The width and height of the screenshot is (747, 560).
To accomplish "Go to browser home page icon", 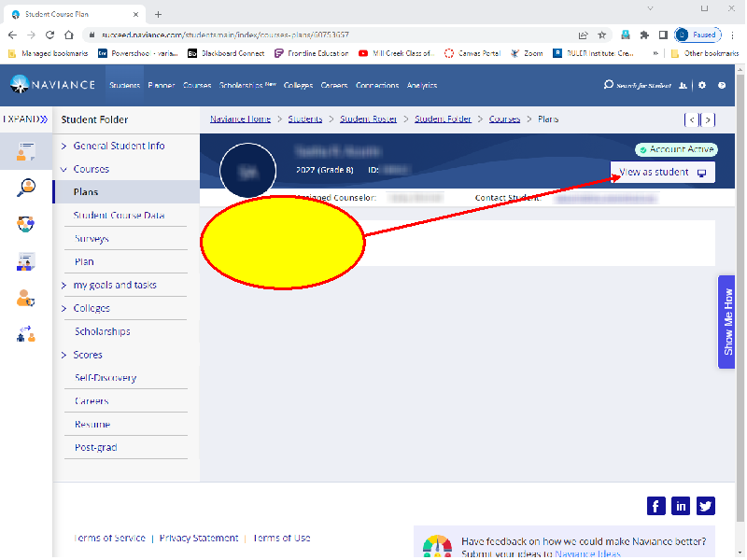I will [x=69, y=35].
